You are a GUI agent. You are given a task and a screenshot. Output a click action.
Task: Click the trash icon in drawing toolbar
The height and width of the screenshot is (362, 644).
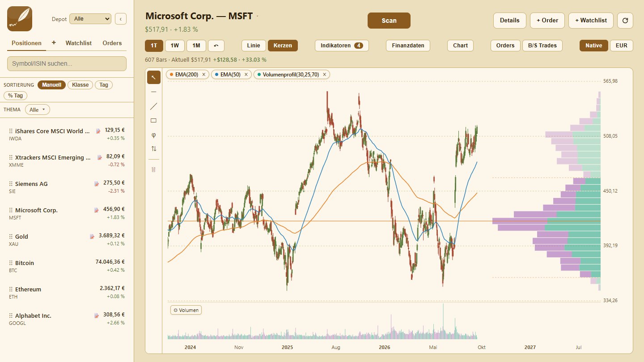coord(154,170)
